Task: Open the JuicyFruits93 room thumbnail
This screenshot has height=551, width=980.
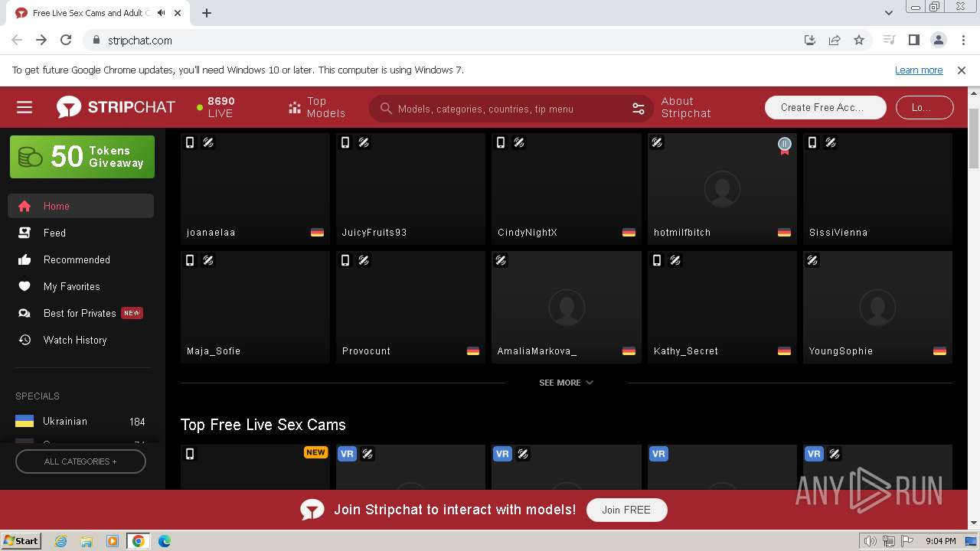Action: click(410, 189)
